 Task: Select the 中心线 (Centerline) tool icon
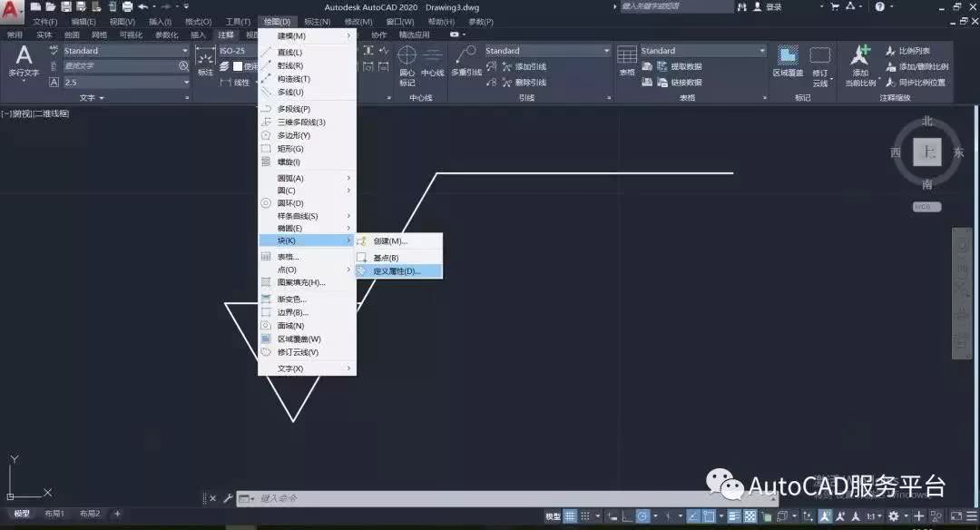coord(434,53)
